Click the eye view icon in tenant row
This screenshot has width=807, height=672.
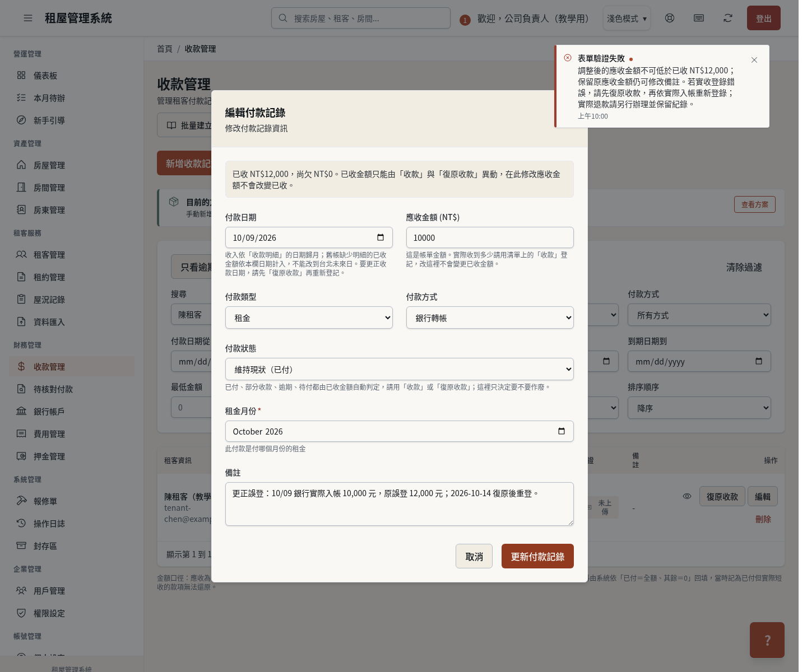point(687,496)
